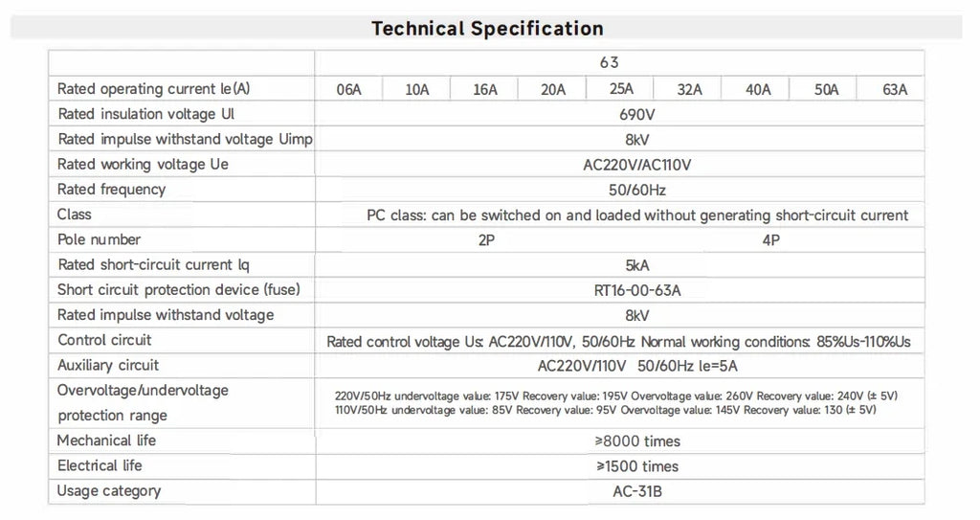This screenshot has width=980, height=520.
Task: Select the 10A rated current cell
Action: [417, 89]
